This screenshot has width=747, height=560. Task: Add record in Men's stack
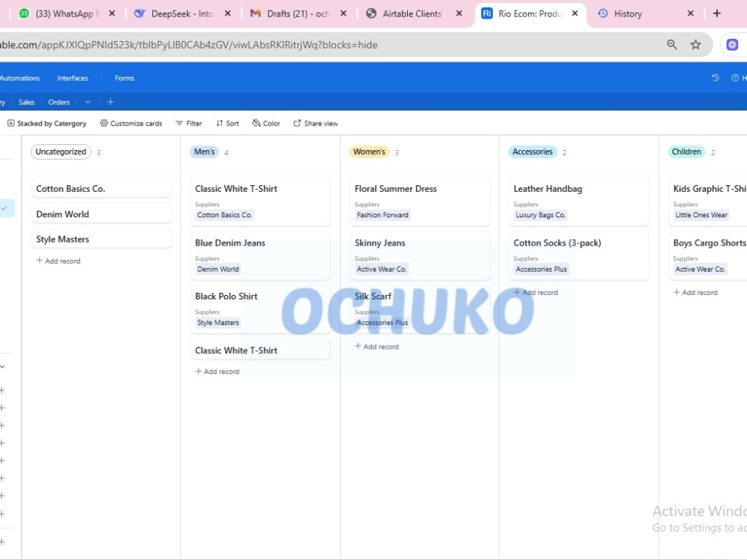point(217,371)
